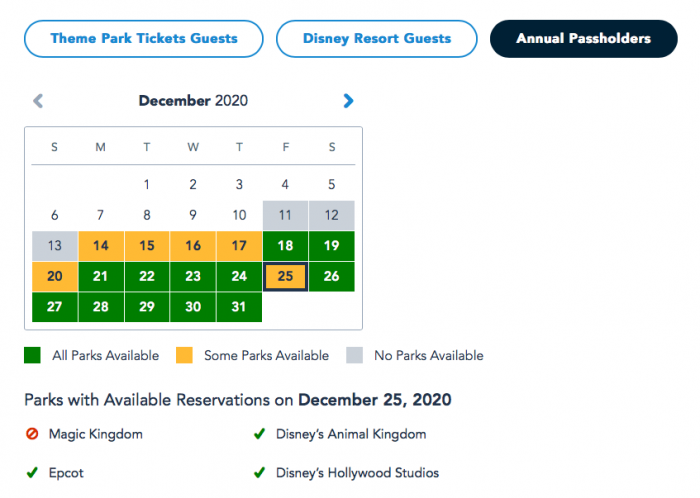
Task: Click the green All Parks Available swatch
Action: [32, 355]
